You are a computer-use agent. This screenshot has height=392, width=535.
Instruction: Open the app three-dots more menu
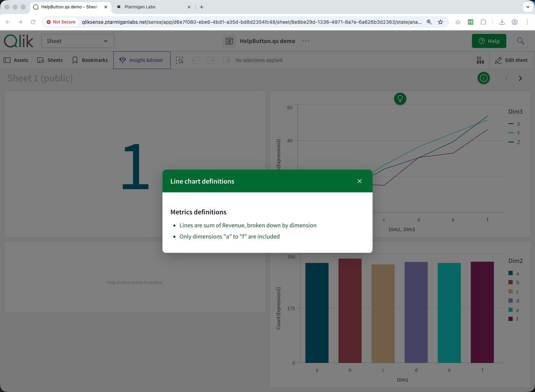coord(306,41)
